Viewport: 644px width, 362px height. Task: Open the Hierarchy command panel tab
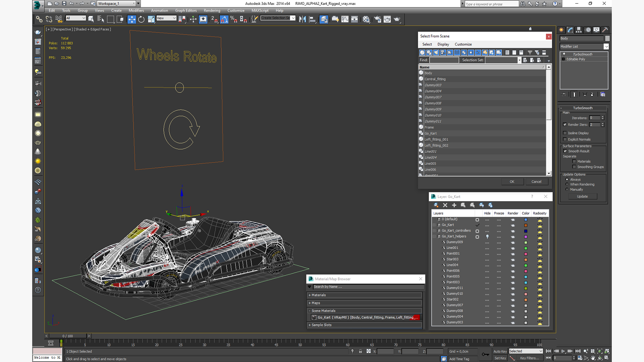pyautogui.click(x=579, y=30)
